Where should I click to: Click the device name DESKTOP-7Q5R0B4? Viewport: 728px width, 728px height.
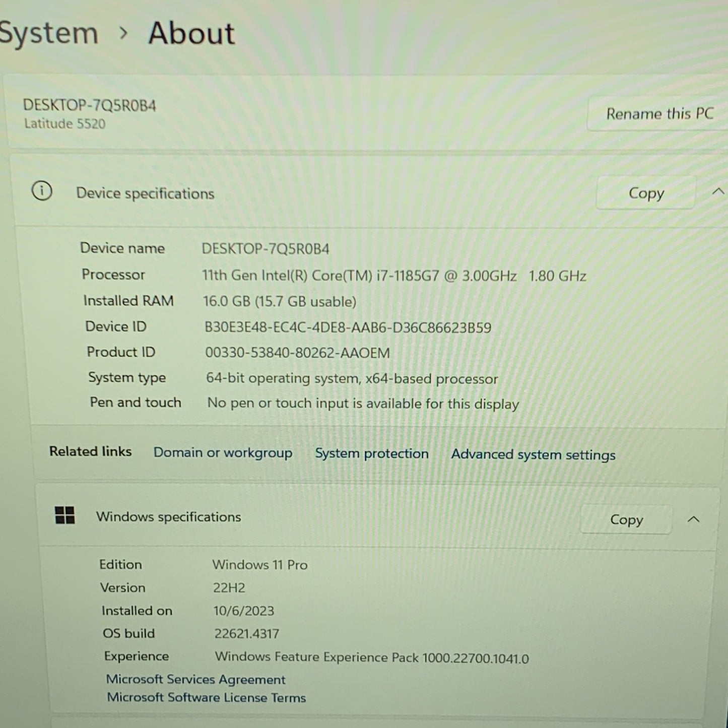click(x=90, y=106)
